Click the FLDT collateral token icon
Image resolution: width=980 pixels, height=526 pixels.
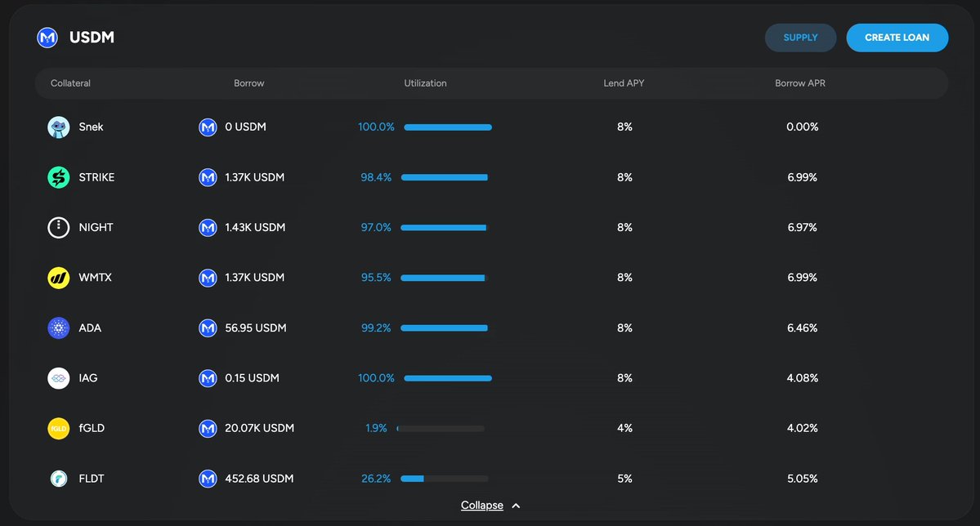pyautogui.click(x=59, y=479)
